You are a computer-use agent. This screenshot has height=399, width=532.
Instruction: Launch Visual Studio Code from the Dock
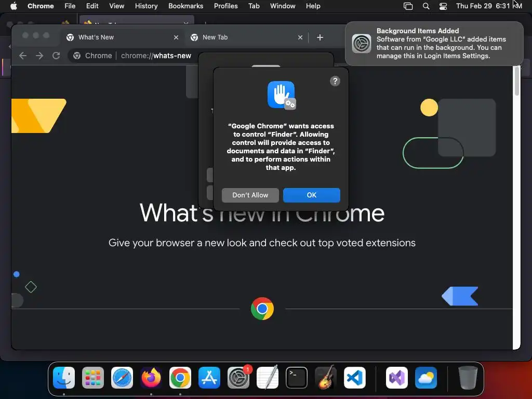click(x=354, y=378)
